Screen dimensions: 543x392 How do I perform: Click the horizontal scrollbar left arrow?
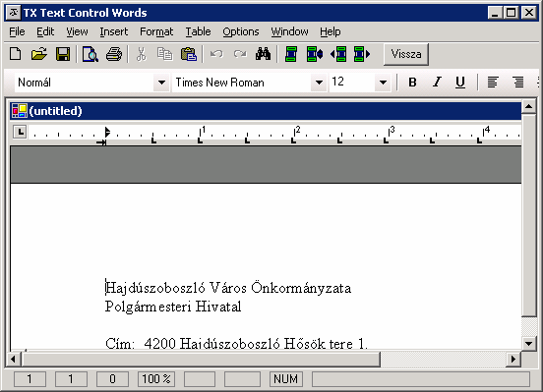tap(13, 360)
